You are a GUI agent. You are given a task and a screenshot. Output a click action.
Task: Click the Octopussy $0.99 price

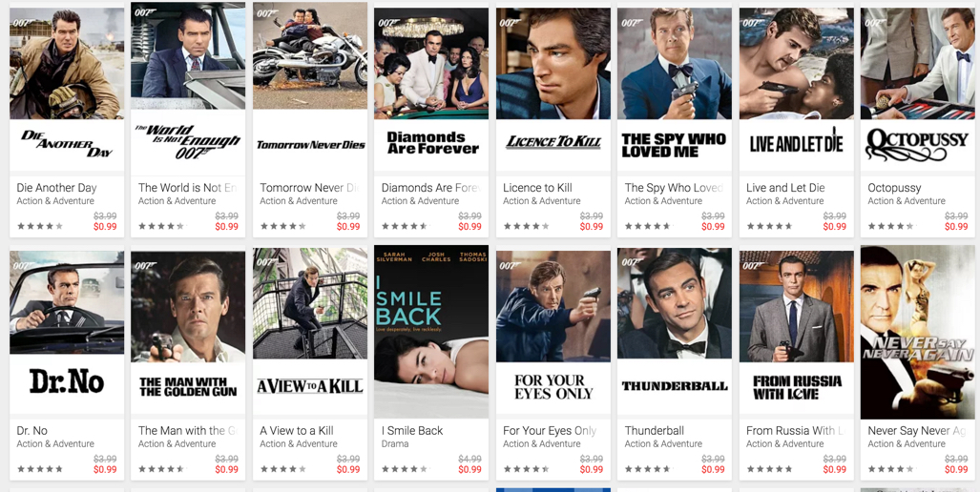(x=955, y=227)
